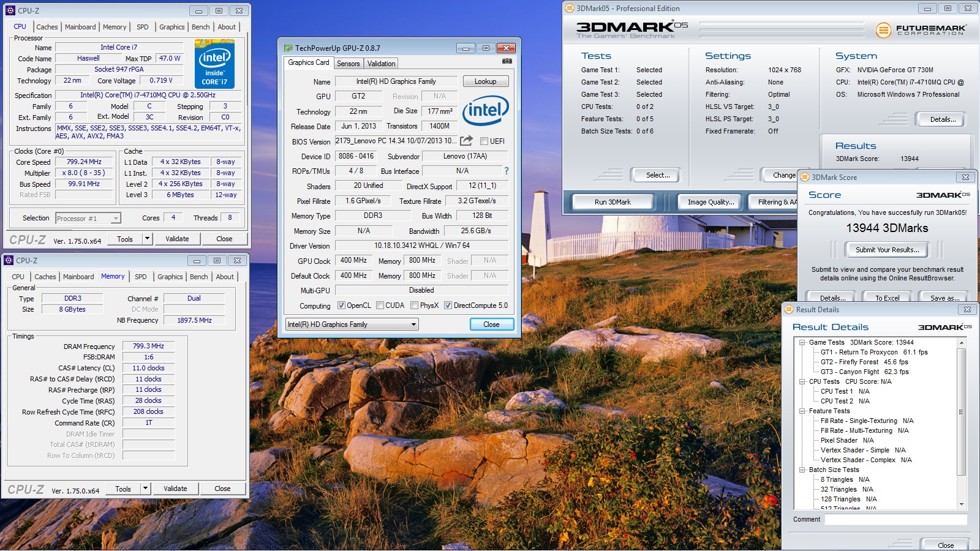This screenshot has width=980, height=551.
Task: Collapse the Feature Tests tree node
Action: pyautogui.click(x=802, y=411)
